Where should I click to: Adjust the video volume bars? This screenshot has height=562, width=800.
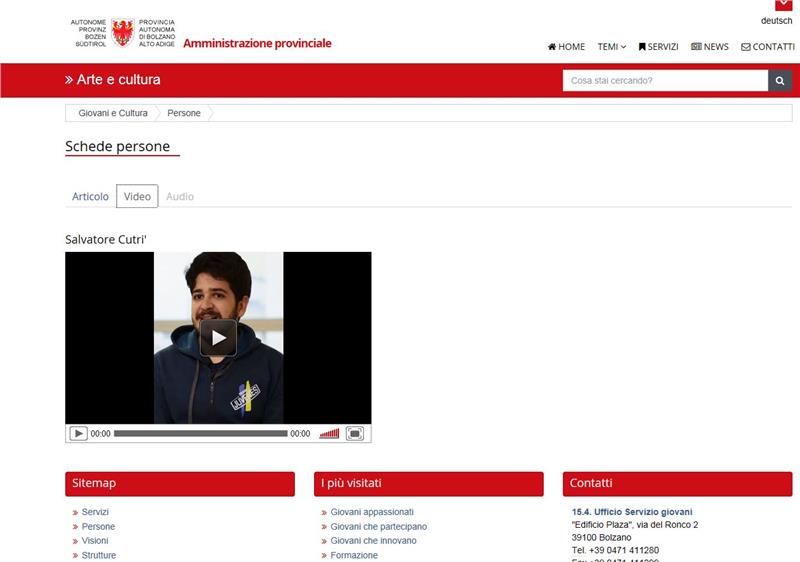pos(329,434)
